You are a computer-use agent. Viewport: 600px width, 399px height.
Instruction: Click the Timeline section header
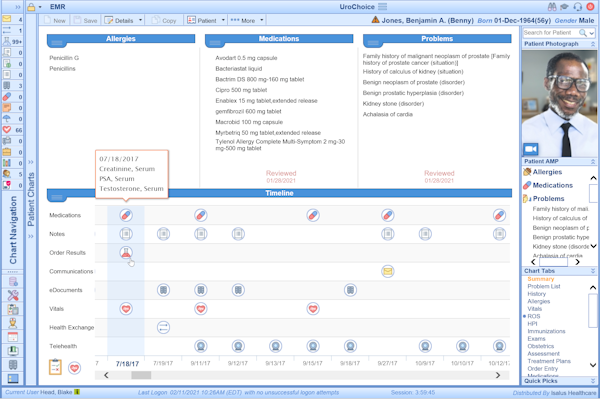point(279,193)
